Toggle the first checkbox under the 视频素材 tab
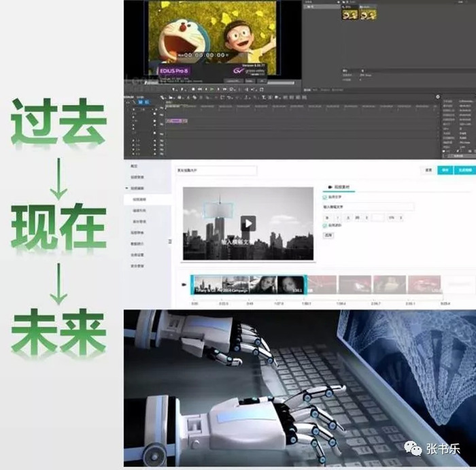This screenshot has height=470, width=476. point(324,197)
